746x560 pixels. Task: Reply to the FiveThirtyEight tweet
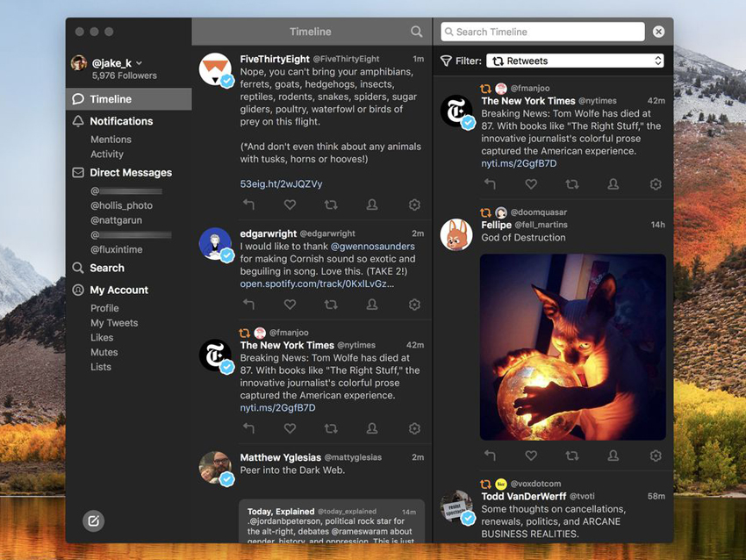249,205
